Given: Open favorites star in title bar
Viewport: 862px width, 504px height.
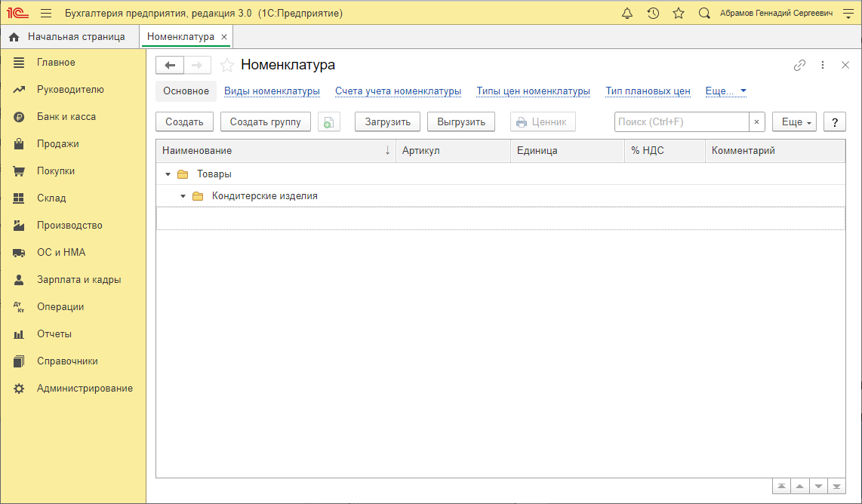Looking at the screenshot, I should tap(679, 14).
